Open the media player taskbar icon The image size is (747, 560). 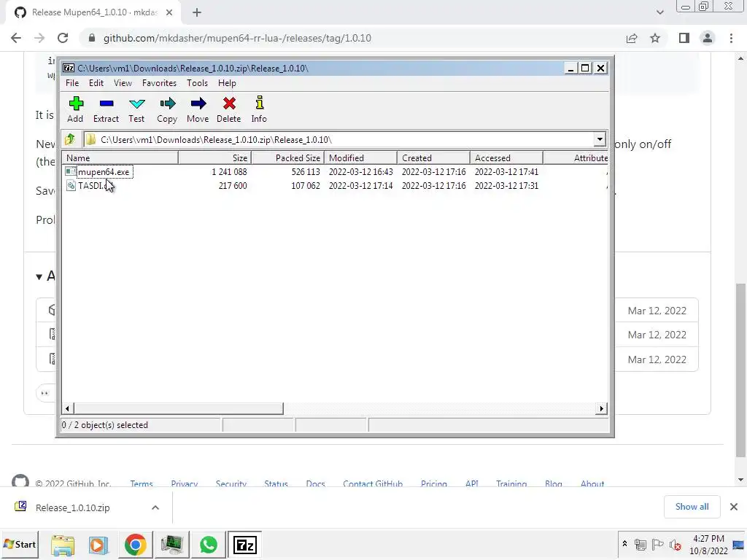point(98,545)
